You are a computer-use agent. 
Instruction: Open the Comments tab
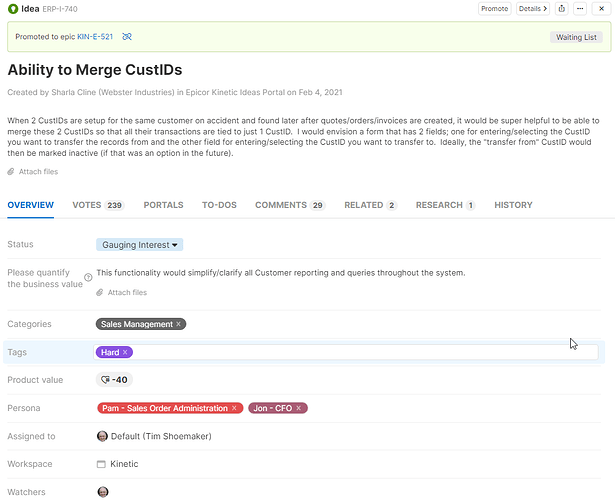[x=290, y=205]
